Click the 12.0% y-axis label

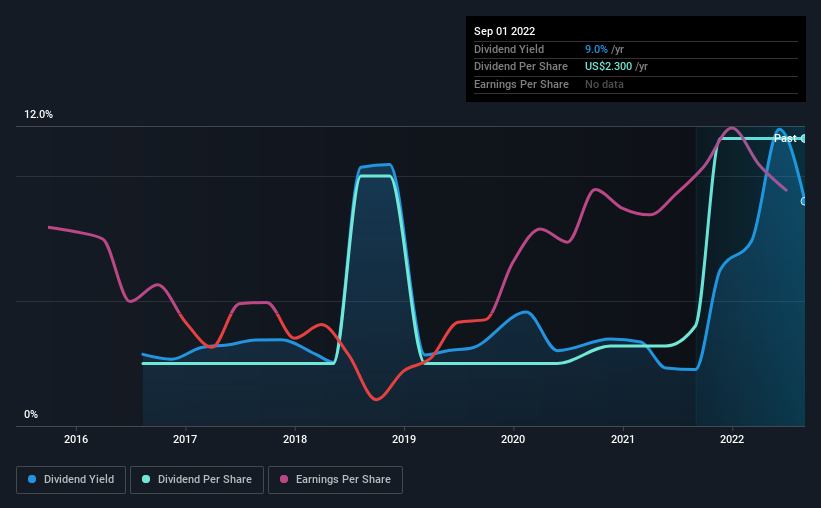39,115
